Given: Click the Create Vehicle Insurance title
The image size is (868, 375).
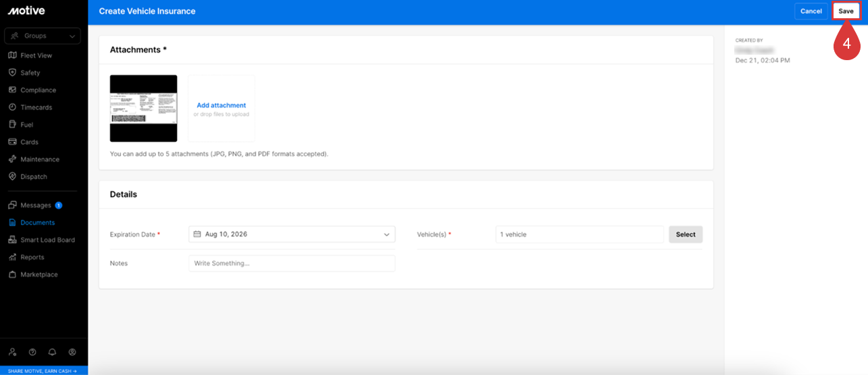Looking at the screenshot, I should [147, 11].
